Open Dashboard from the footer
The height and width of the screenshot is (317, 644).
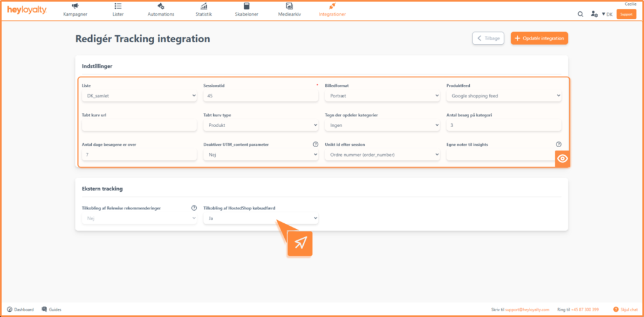tap(21, 309)
